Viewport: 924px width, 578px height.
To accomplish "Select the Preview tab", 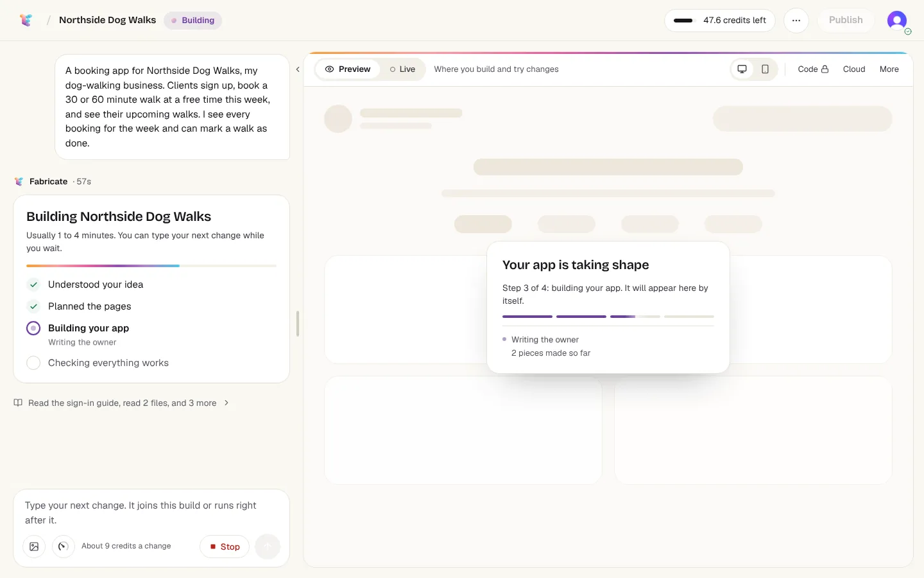I will [x=348, y=69].
